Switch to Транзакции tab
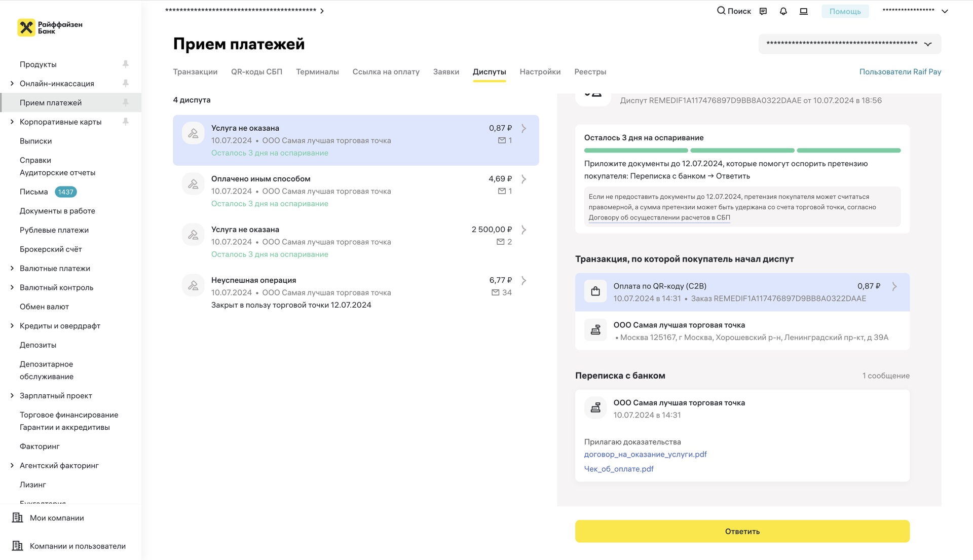The width and height of the screenshot is (973, 560). tap(195, 71)
